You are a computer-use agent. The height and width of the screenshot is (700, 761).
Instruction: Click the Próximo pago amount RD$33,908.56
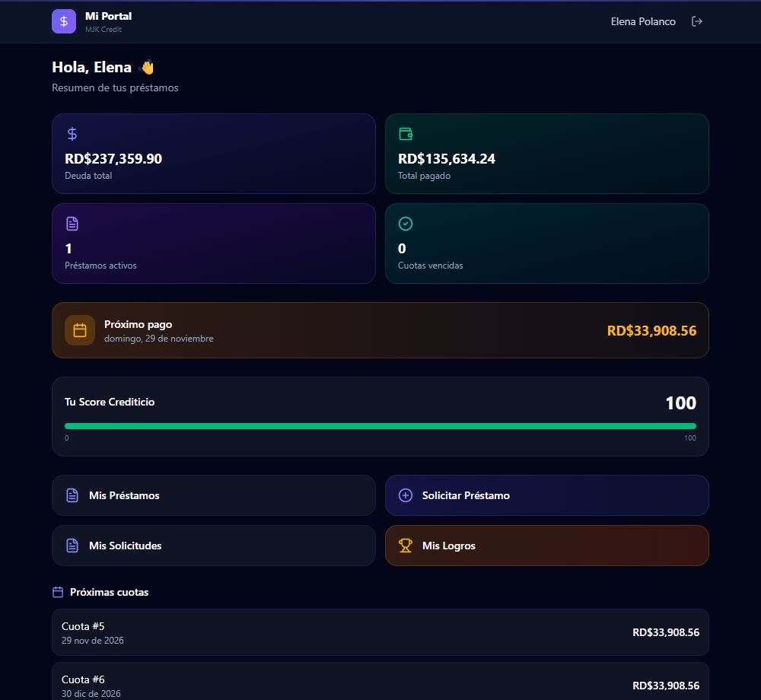coord(651,331)
